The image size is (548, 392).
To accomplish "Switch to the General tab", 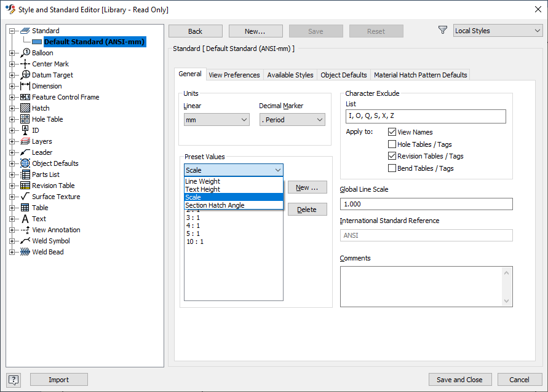I will (190, 74).
